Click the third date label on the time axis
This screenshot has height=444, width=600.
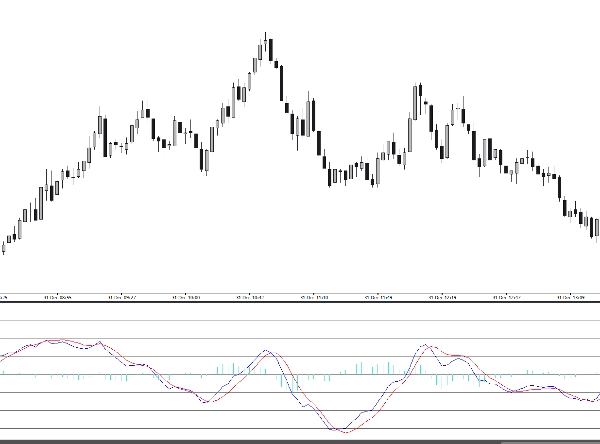[187, 297]
